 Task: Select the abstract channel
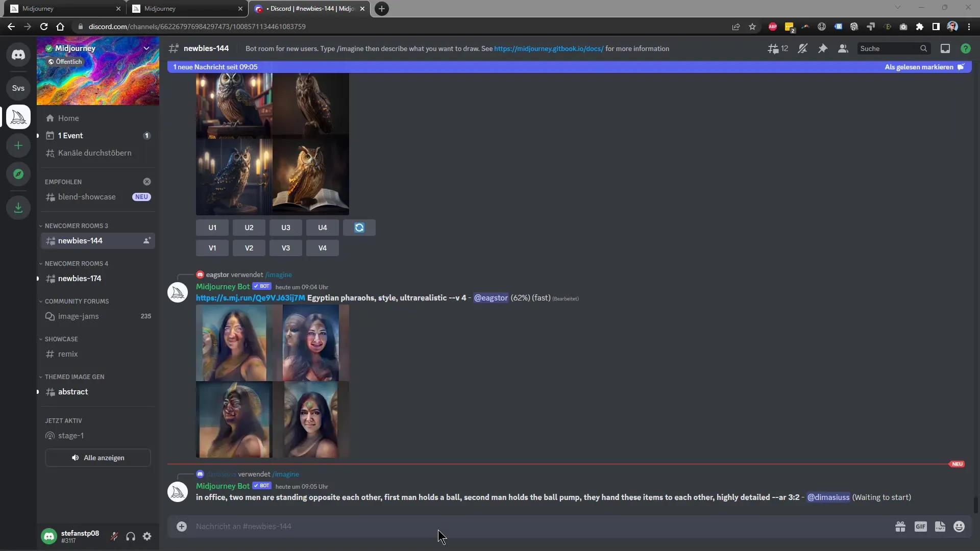point(72,391)
